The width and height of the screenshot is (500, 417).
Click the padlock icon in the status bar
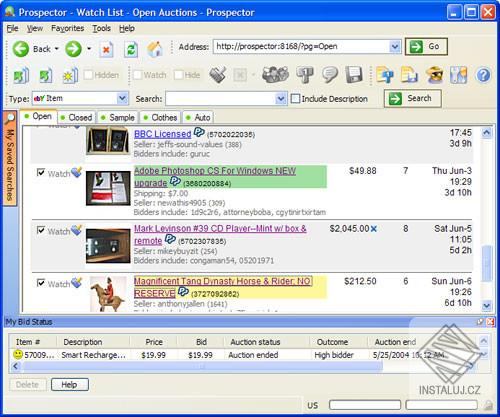488,405
